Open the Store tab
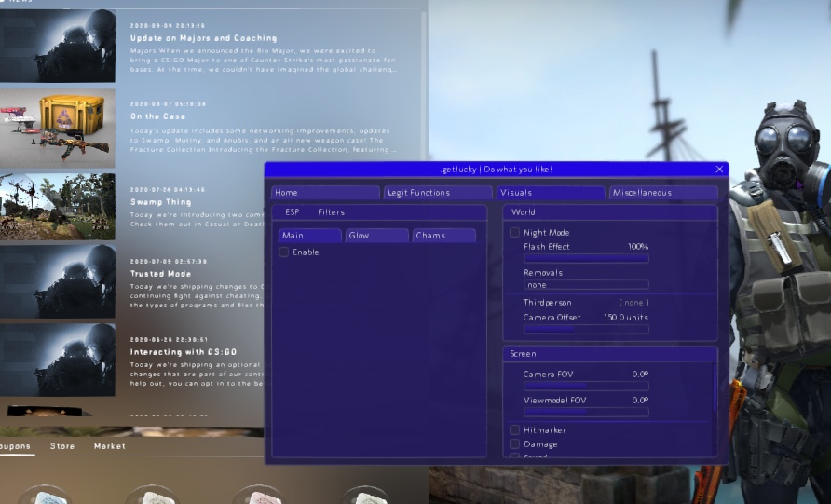Viewport: 831px width, 504px height. tap(62, 446)
